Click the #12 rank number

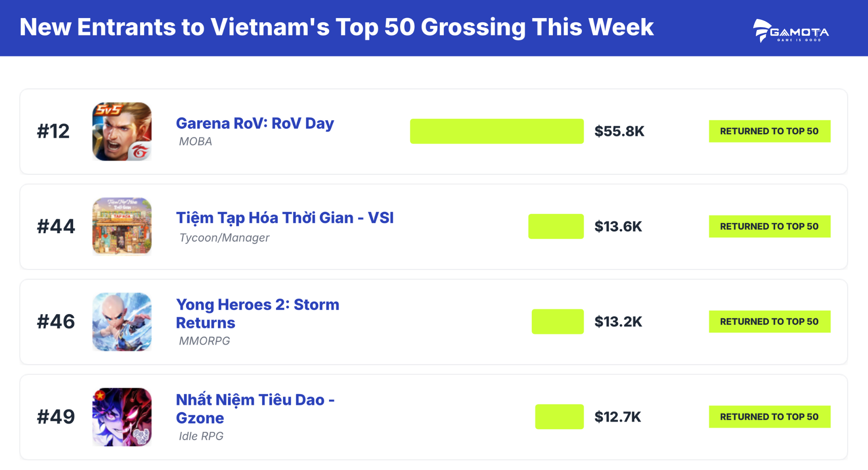point(53,132)
